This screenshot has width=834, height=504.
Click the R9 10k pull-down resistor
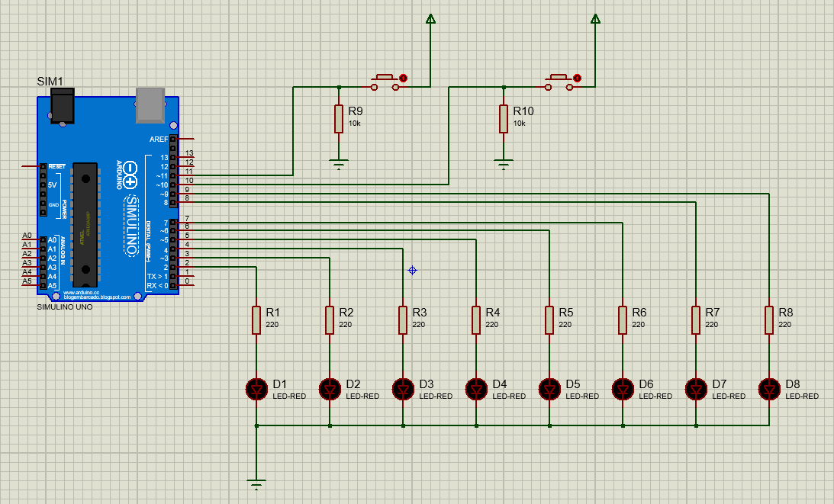[x=338, y=120]
